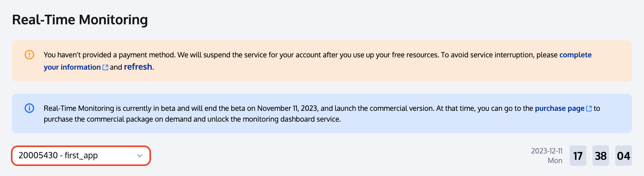Viewport: 644px width, 176px height.
Task: Click the date label 2023-12-11
Action: [547, 151]
